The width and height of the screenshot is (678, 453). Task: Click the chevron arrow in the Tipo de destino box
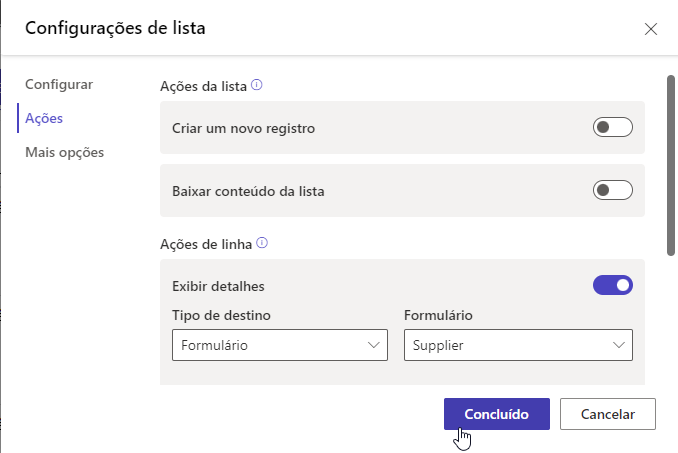point(375,345)
